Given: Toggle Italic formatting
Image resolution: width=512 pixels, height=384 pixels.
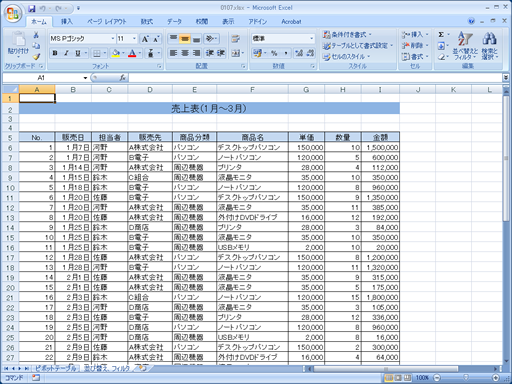Looking at the screenshot, I should [66, 53].
